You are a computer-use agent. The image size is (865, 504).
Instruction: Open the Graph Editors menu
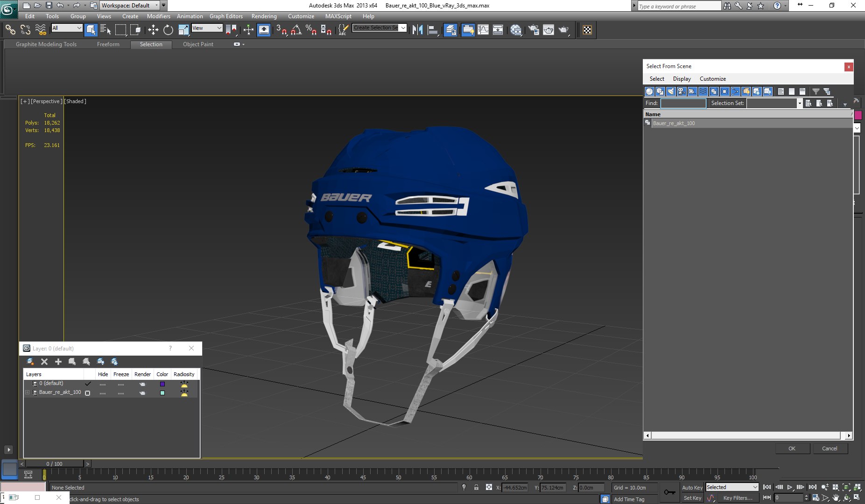[x=226, y=16]
